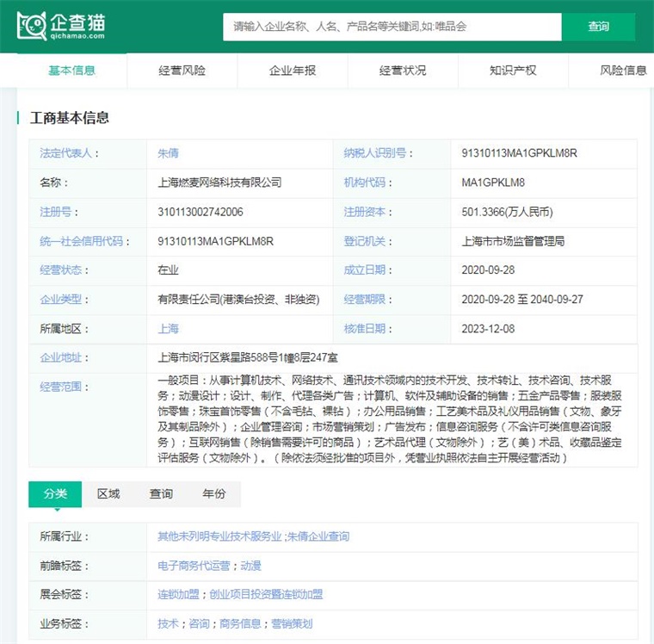
Task: Open the 连锁加盟 exhibition tag
Action: coord(178,594)
